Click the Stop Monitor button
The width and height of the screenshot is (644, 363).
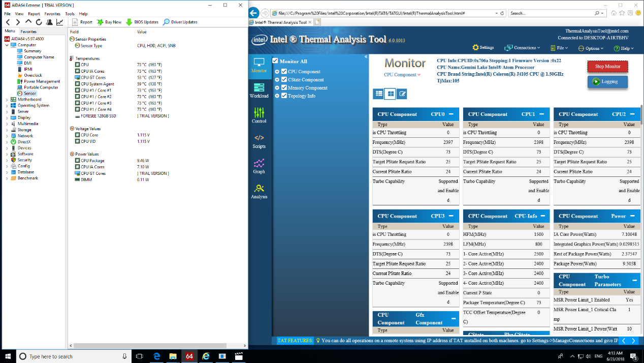[x=607, y=67]
